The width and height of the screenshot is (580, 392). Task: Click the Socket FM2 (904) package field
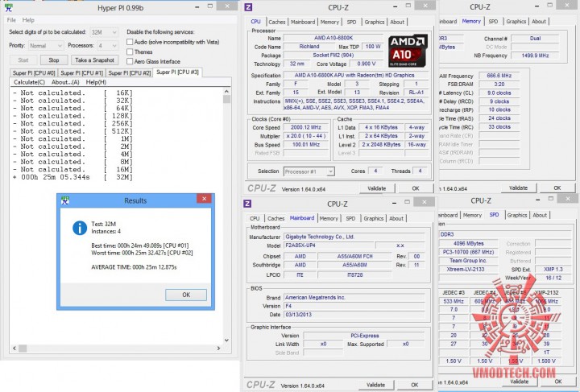point(333,56)
